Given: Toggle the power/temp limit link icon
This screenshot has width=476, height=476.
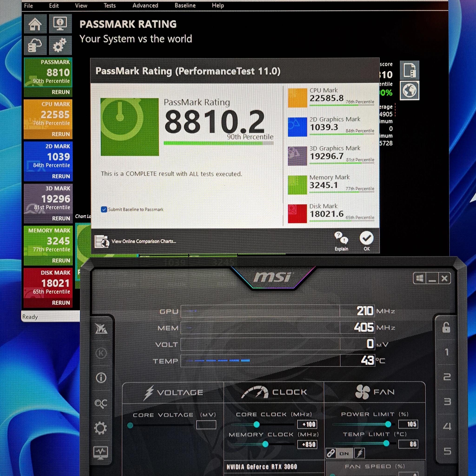Looking at the screenshot, I should pos(331,453).
